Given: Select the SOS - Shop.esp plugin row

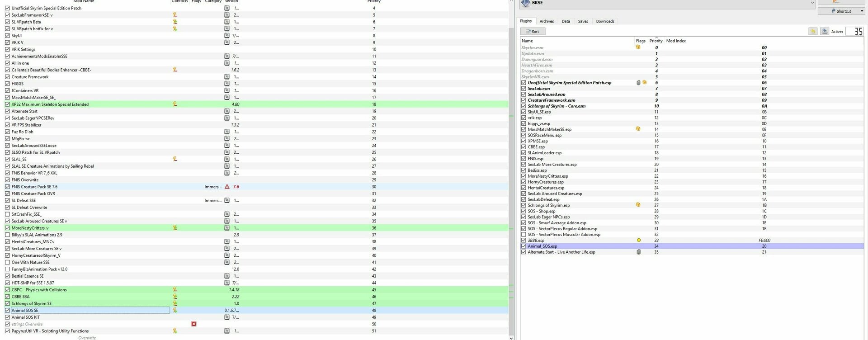Looking at the screenshot, I should tap(692, 211).
